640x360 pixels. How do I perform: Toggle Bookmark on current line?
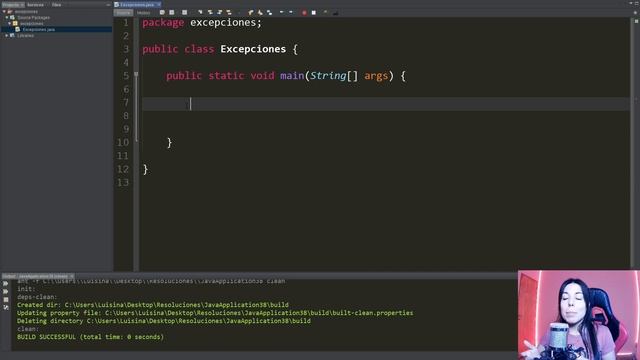(269, 13)
